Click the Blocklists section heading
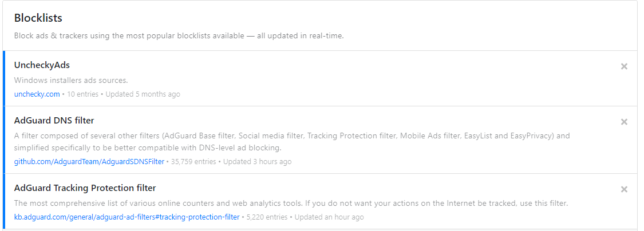This screenshot has height=231, width=644. click(38, 18)
